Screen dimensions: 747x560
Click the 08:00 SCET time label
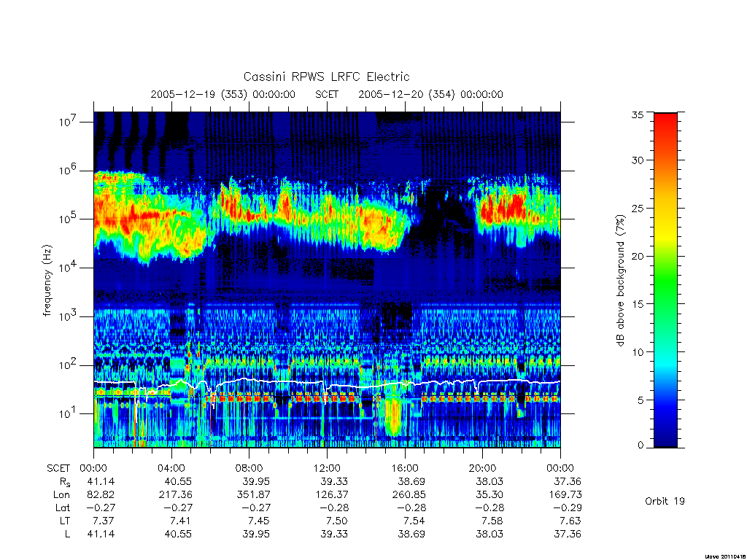pos(249,468)
